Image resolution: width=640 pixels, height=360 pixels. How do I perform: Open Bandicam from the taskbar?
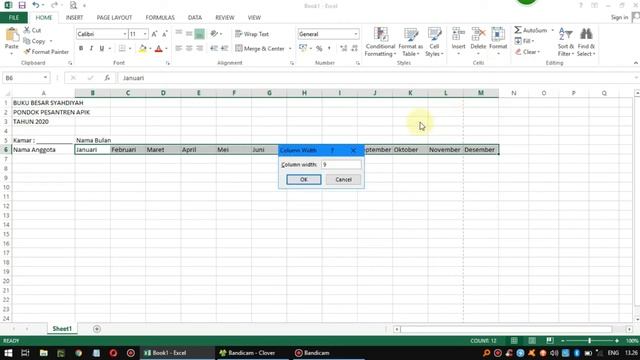point(312,353)
